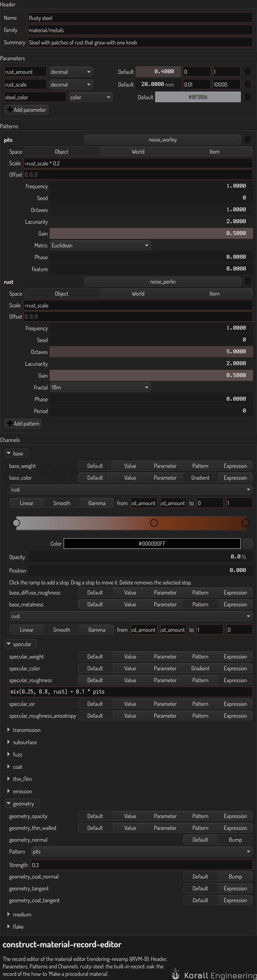The width and height of the screenshot is (257, 980).
Task: Open the Fractal dropdown set to fBm
Action: 100,387
